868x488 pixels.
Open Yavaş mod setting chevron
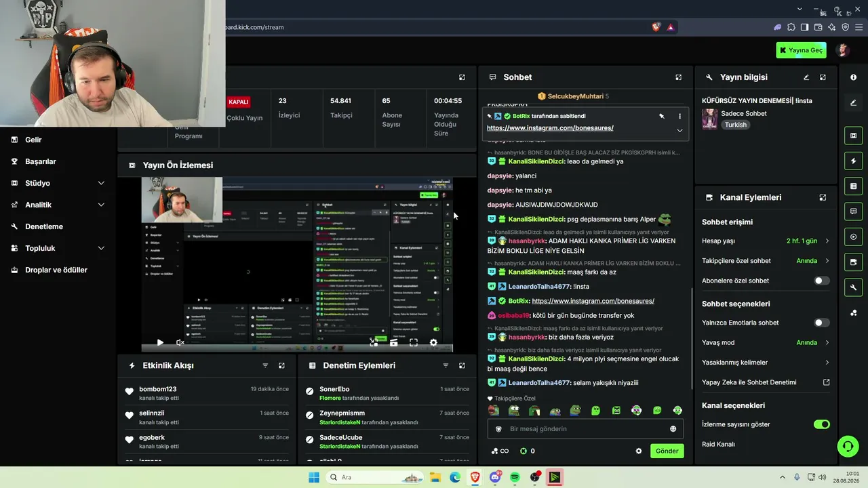[x=827, y=342]
